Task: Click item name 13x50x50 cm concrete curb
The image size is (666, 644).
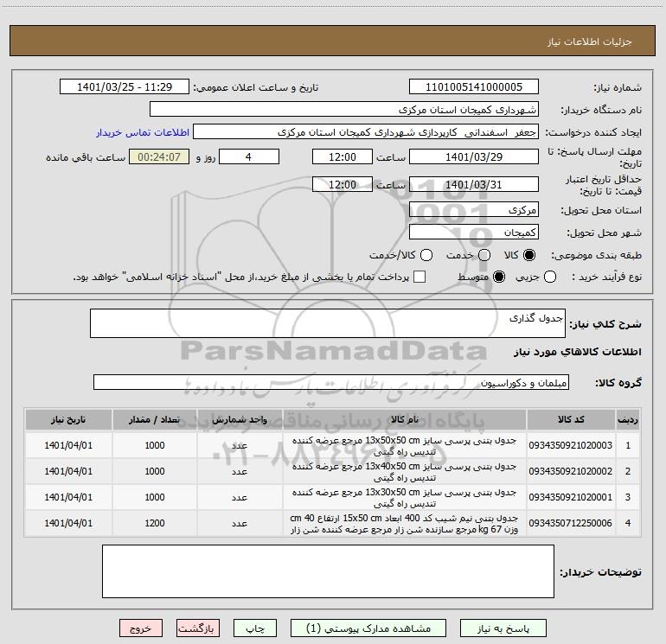Action: coord(405,446)
